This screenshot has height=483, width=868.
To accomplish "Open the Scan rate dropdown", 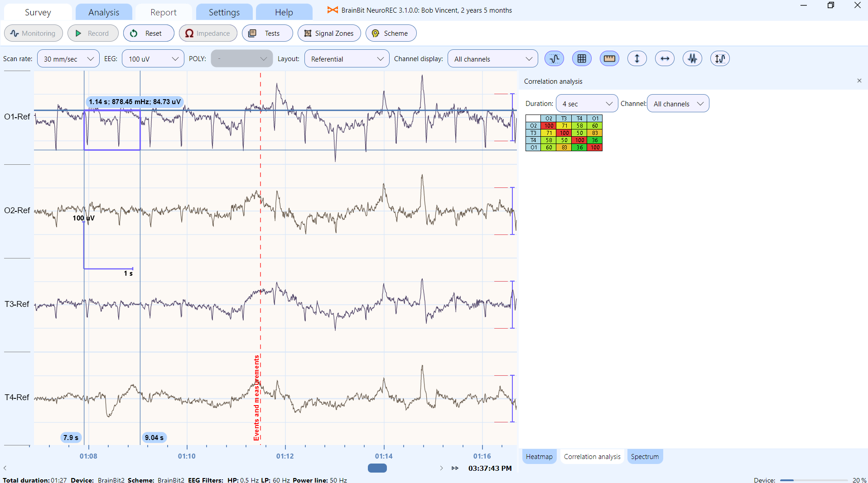I will point(68,59).
